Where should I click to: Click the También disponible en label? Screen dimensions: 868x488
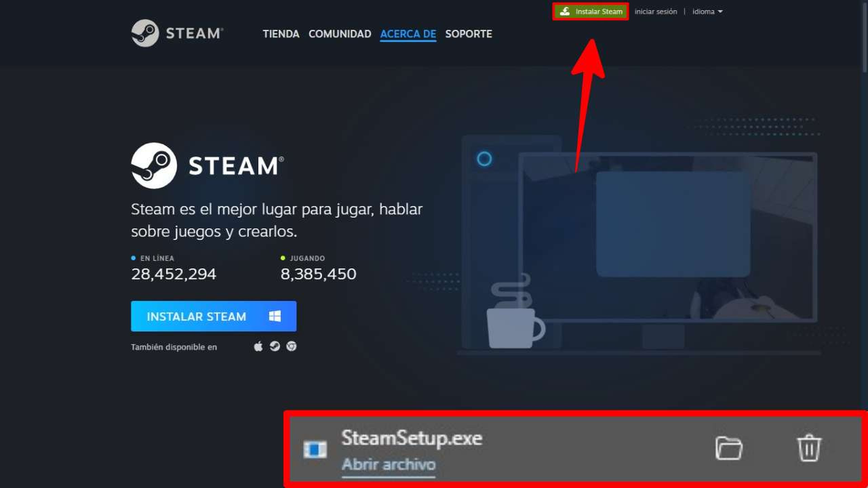click(x=174, y=347)
